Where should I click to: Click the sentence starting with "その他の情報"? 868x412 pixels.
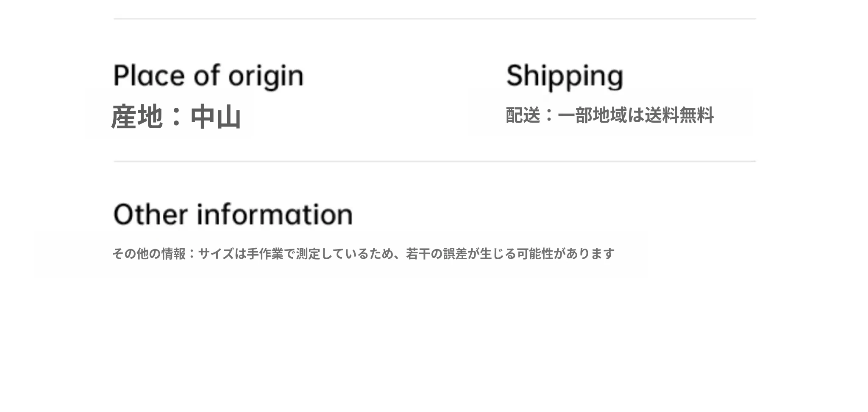coord(363,254)
